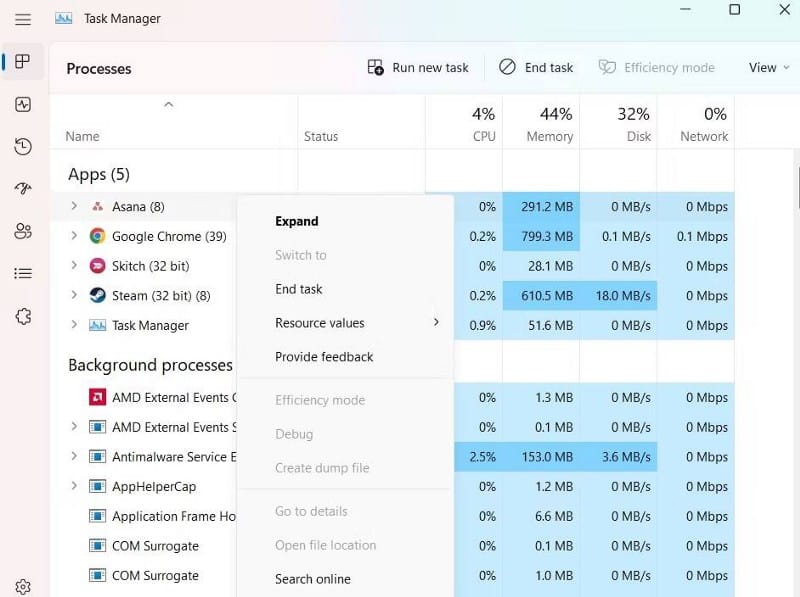The height and width of the screenshot is (597, 800).
Task: Expand the Asana process group
Action: [x=74, y=207]
